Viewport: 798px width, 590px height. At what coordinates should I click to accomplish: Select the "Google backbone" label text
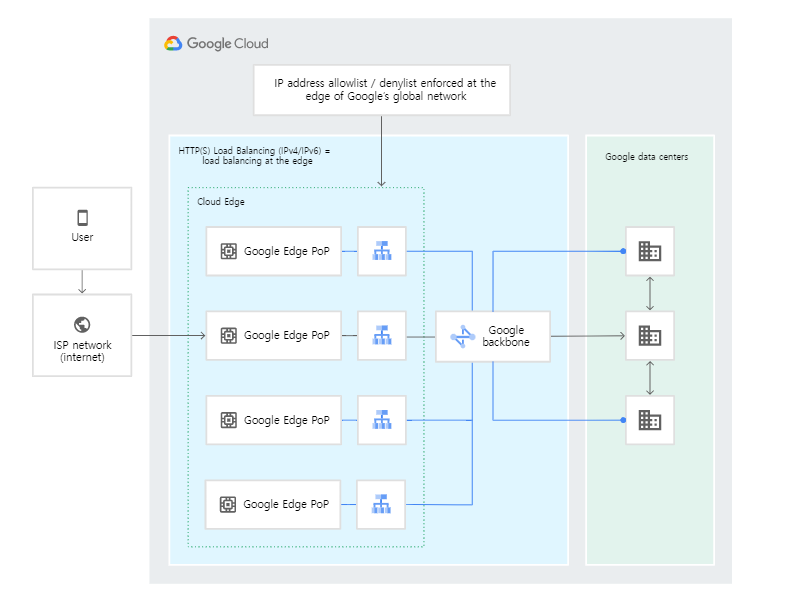coord(506,336)
